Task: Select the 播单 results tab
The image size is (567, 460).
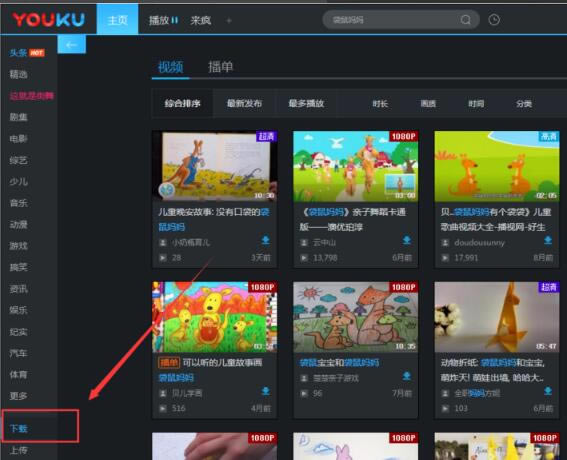Action: [x=221, y=67]
